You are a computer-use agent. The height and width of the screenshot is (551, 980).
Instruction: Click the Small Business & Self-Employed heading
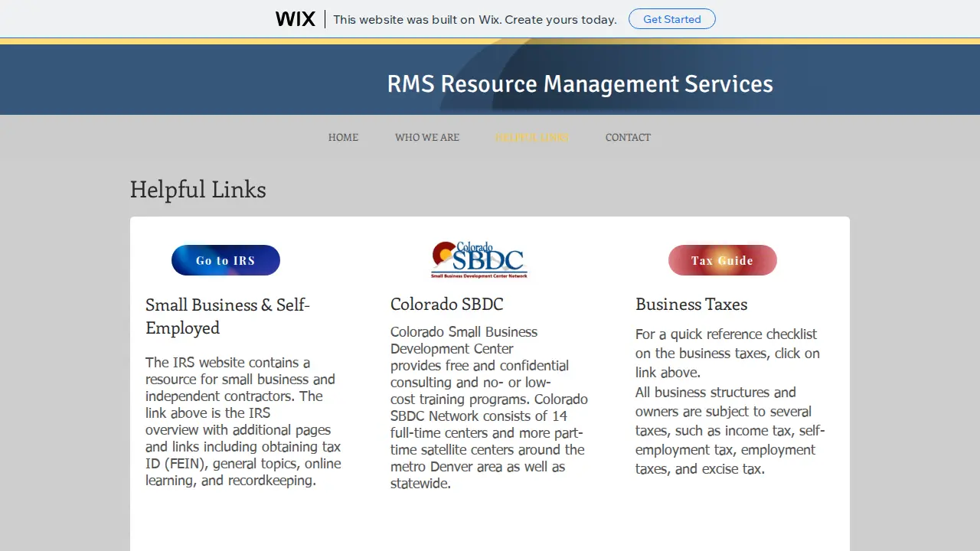coord(228,316)
